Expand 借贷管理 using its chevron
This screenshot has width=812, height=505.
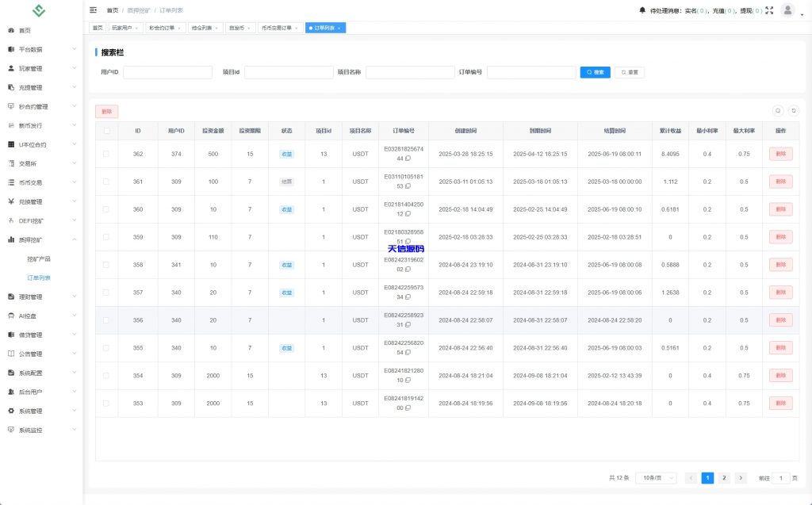click(74, 335)
